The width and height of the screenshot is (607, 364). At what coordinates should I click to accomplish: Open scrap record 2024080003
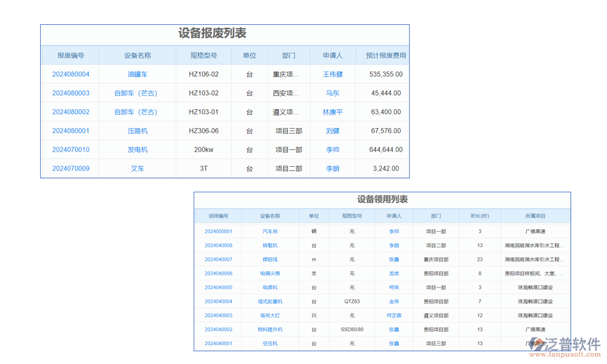click(70, 93)
